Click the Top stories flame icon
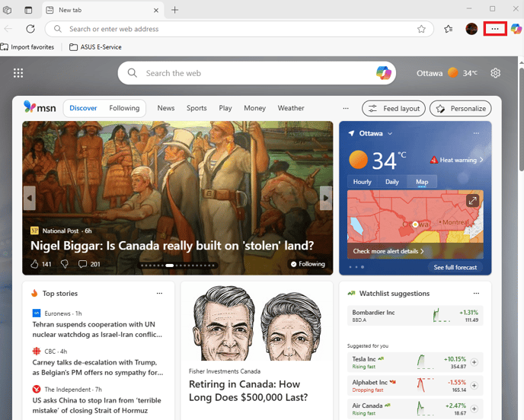 [34, 293]
